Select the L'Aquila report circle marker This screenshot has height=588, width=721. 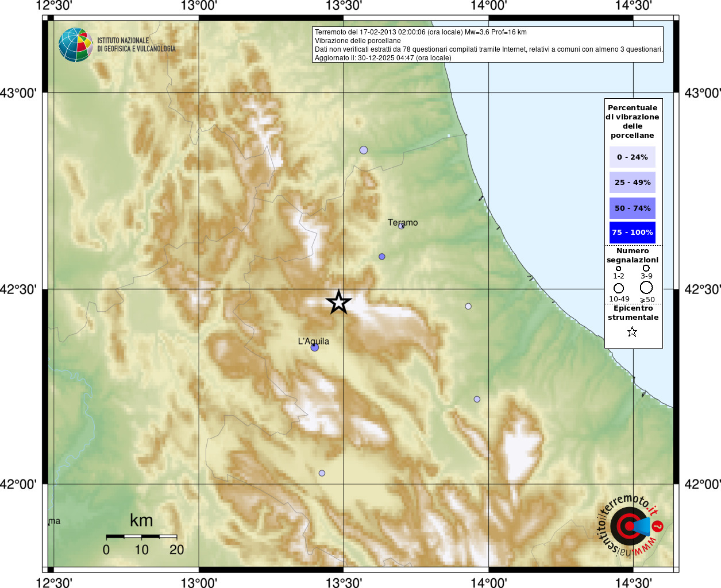click(315, 347)
